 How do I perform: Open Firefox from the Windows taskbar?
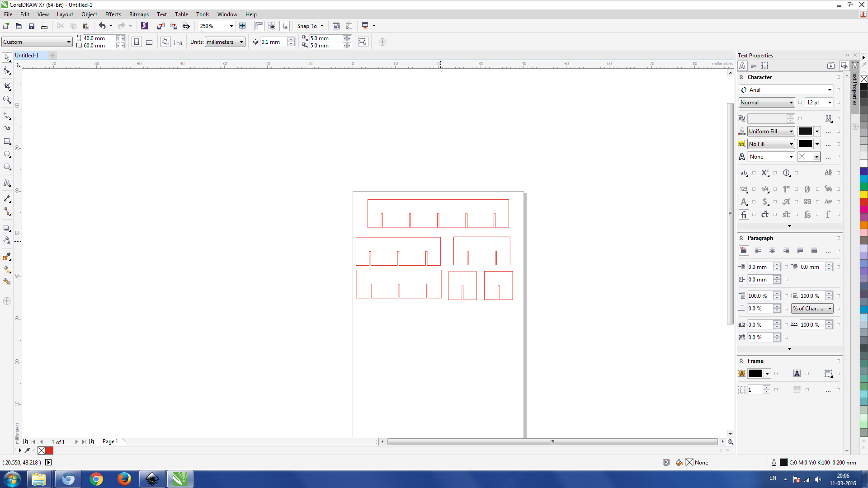point(124,479)
